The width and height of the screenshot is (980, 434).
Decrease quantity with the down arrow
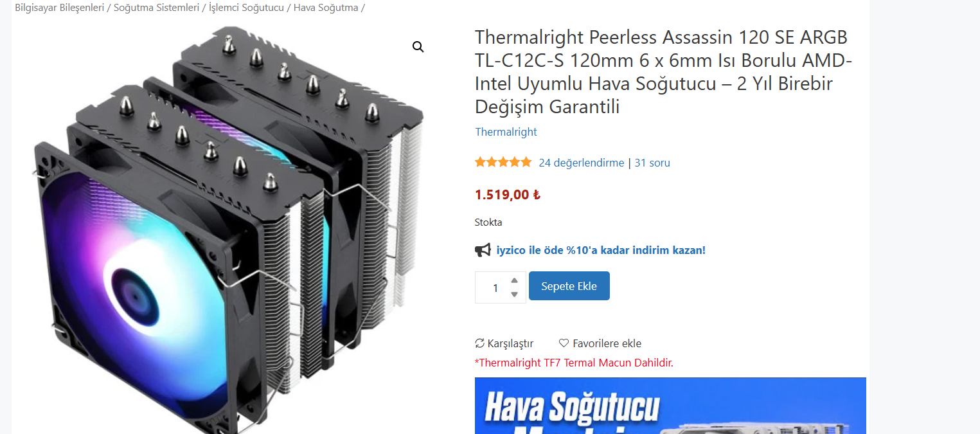(x=514, y=294)
